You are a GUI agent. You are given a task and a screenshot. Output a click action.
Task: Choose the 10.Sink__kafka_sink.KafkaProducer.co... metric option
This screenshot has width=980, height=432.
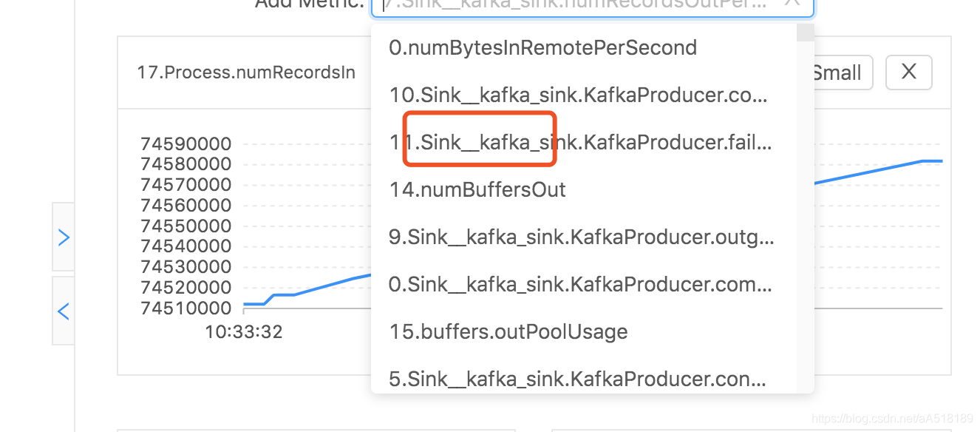578,95
